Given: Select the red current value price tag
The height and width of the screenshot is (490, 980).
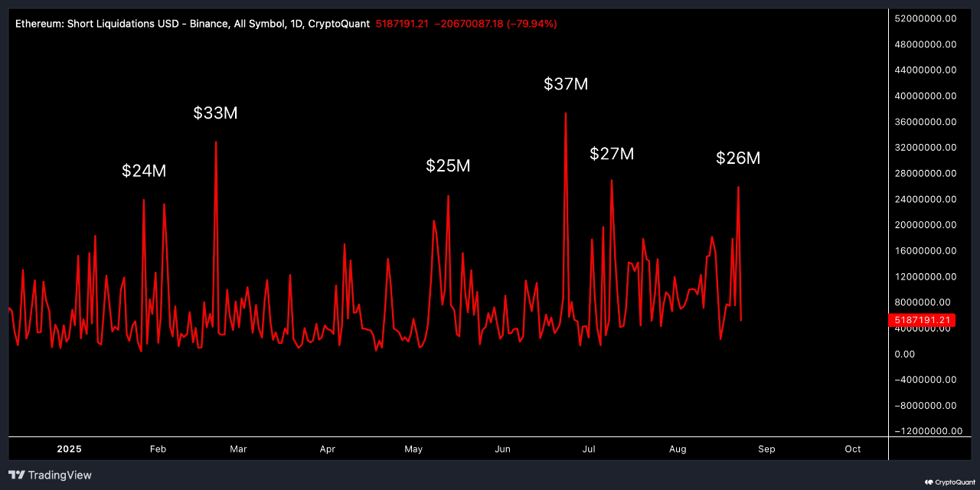Looking at the screenshot, I should 921,320.
